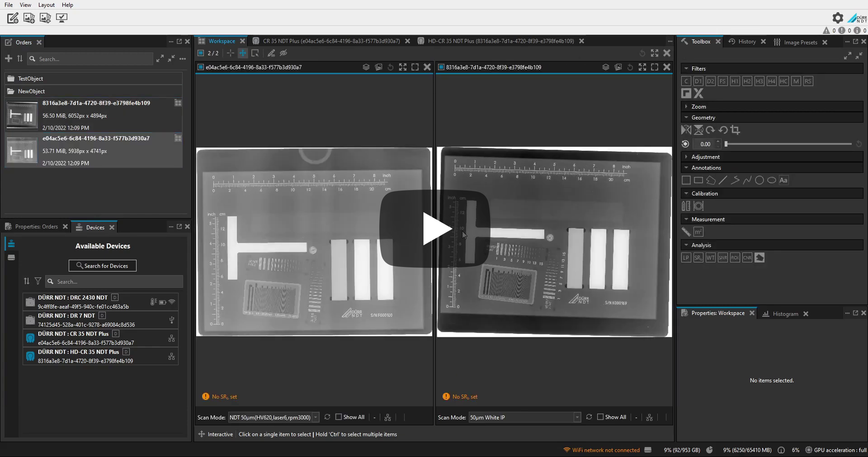The height and width of the screenshot is (457, 868).
Task: Check Show All for right image viewer
Action: pyautogui.click(x=600, y=417)
